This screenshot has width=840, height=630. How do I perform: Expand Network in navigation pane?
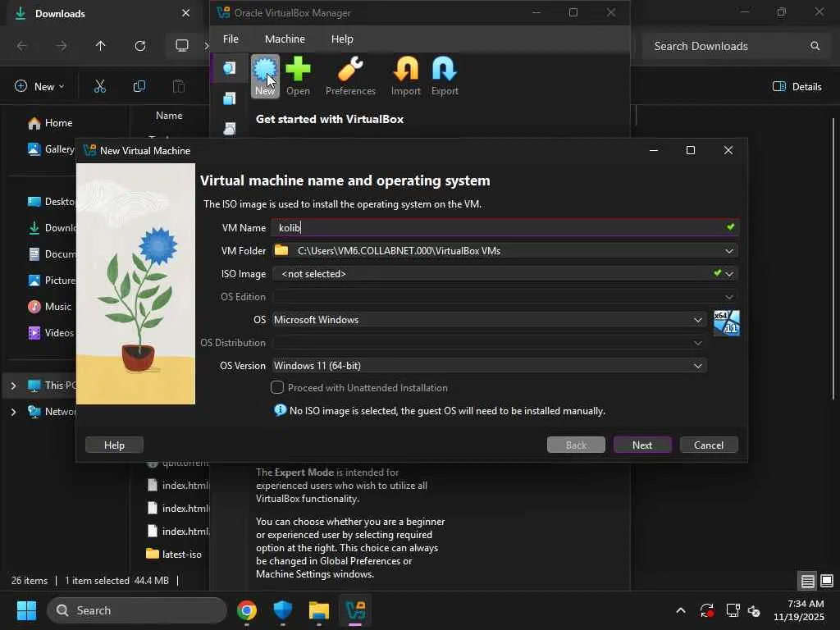pyautogui.click(x=13, y=412)
